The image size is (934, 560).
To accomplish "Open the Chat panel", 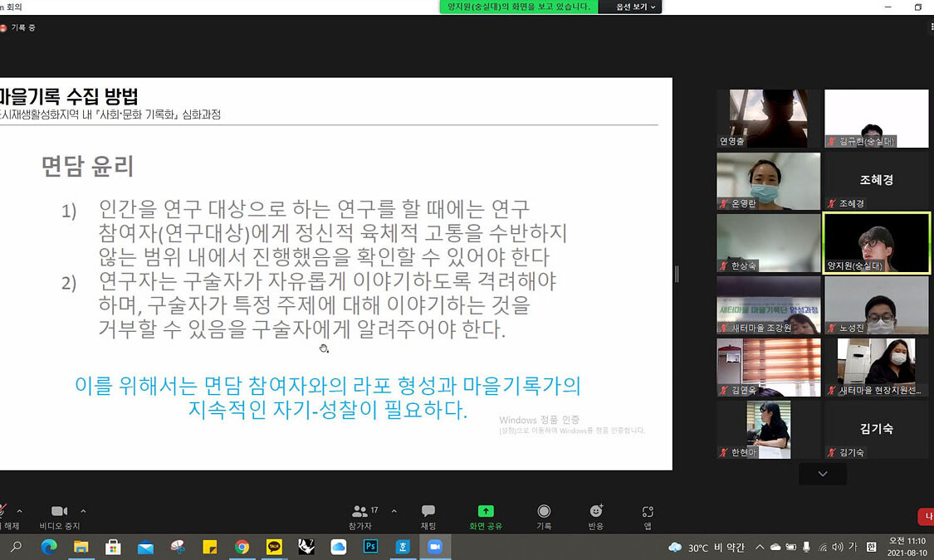I will (428, 516).
